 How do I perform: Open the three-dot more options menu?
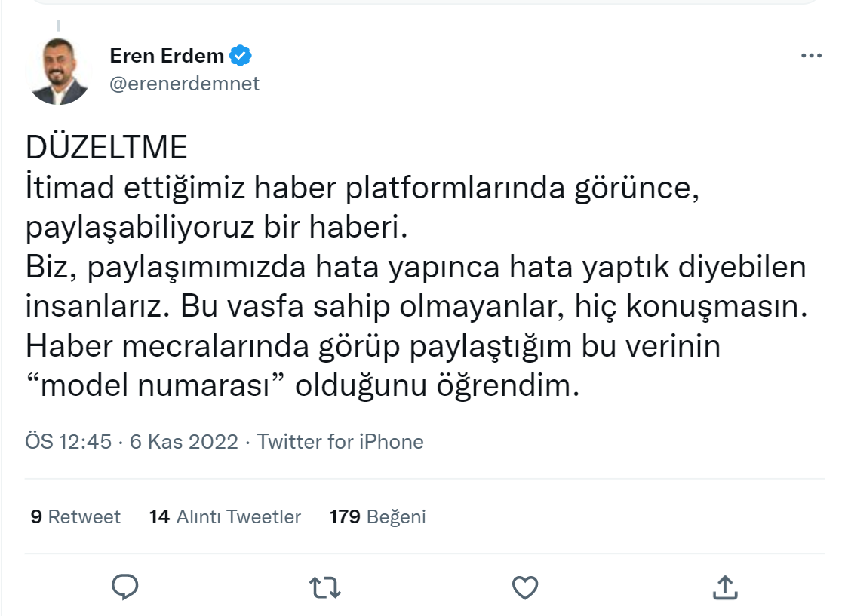811,56
